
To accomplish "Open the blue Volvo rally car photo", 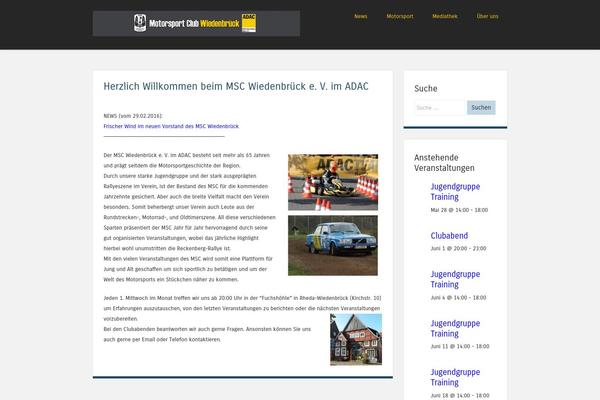I will coord(333,245).
